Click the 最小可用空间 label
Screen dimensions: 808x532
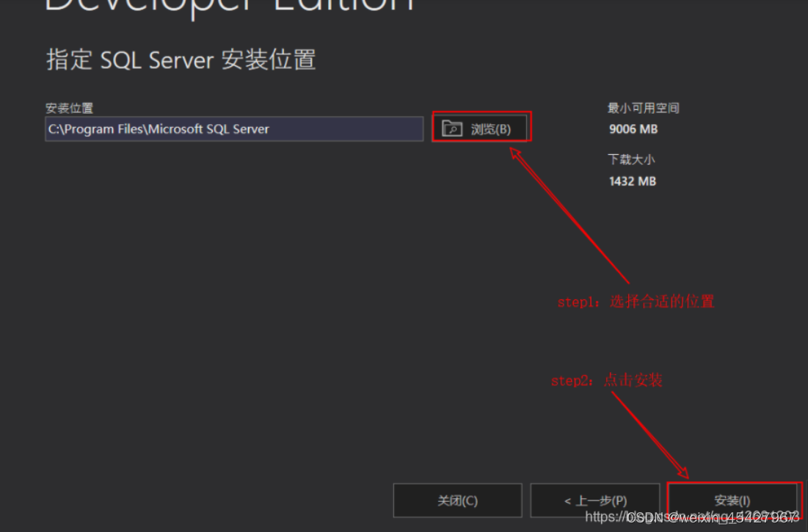[643, 108]
